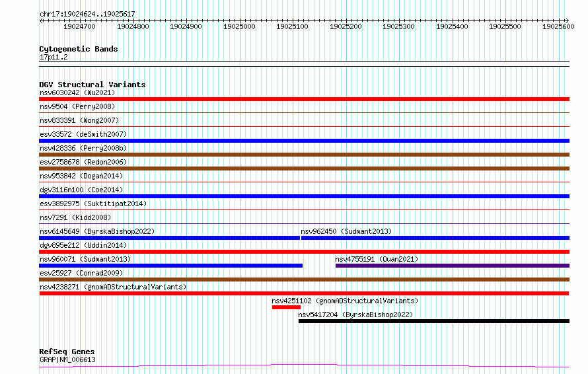The width and height of the screenshot is (588, 374).
Task: Click the dgv3116n100 (Coe2014) label text
Action: pyautogui.click(x=81, y=190)
